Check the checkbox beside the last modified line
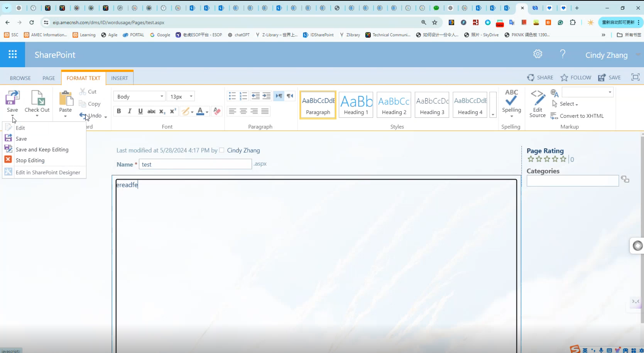644x353 pixels. click(222, 150)
